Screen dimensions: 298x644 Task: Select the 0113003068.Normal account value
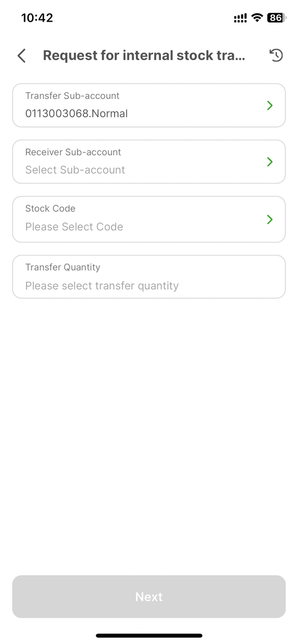(76, 113)
